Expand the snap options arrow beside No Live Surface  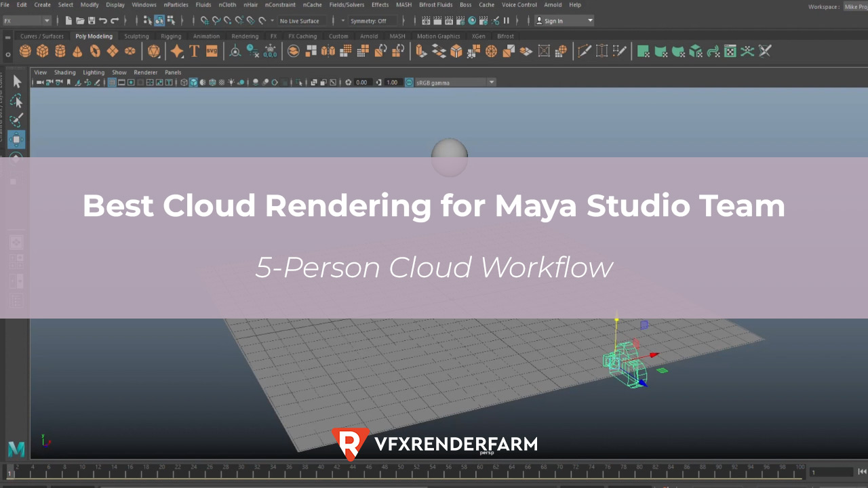point(272,21)
